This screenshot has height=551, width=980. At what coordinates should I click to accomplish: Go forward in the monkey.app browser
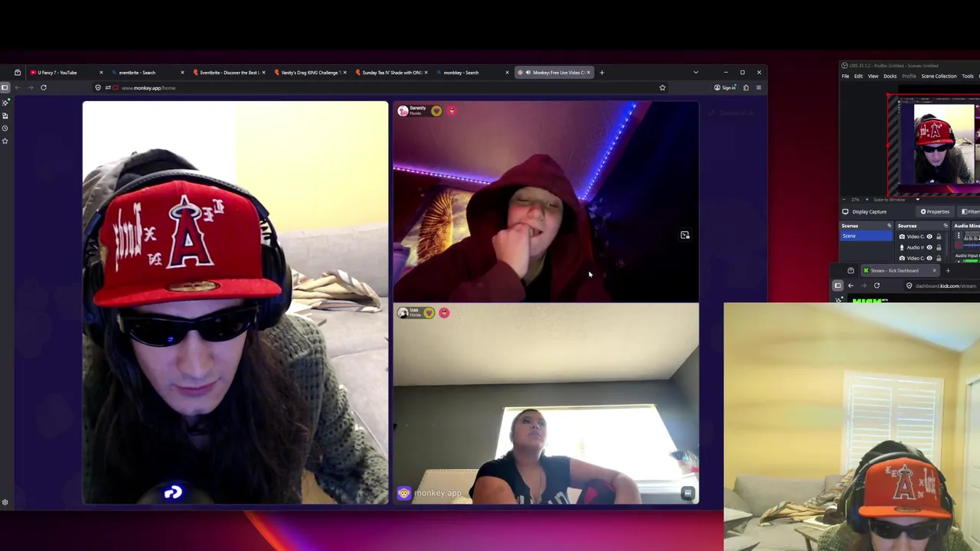tap(31, 87)
